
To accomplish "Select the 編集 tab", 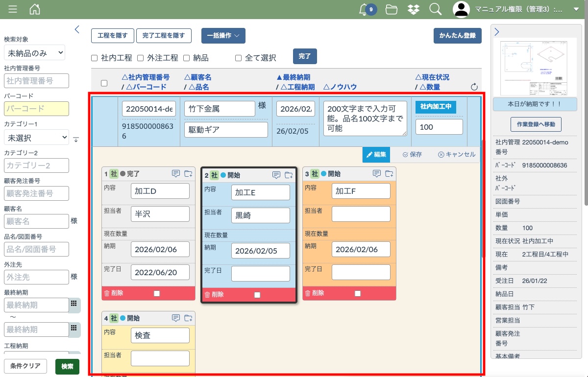I will pos(376,154).
